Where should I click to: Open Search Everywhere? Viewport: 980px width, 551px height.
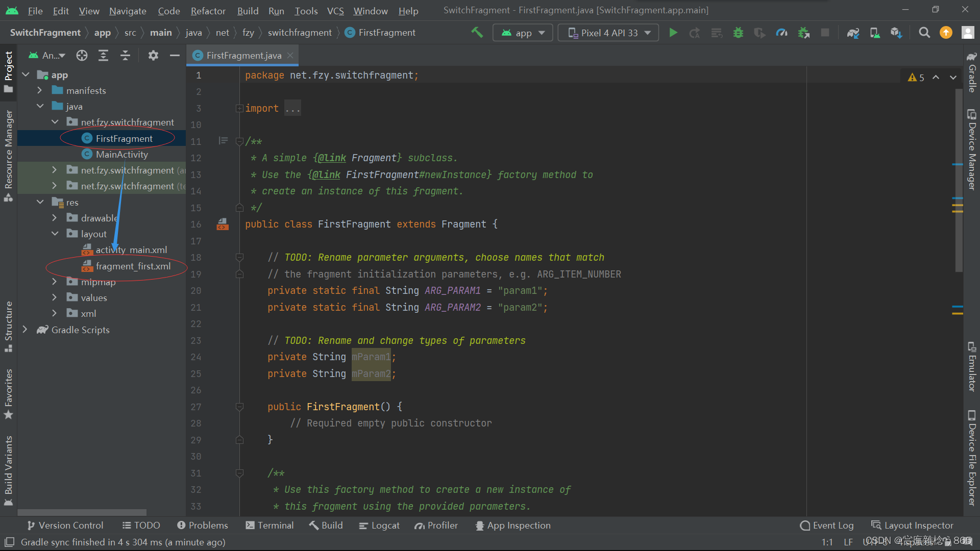(924, 32)
